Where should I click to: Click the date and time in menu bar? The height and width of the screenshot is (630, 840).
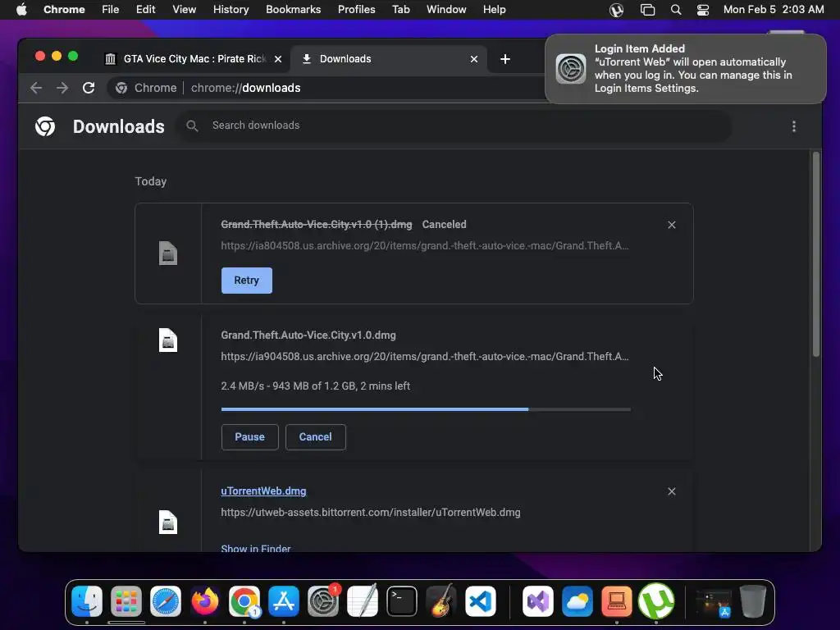(774, 10)
